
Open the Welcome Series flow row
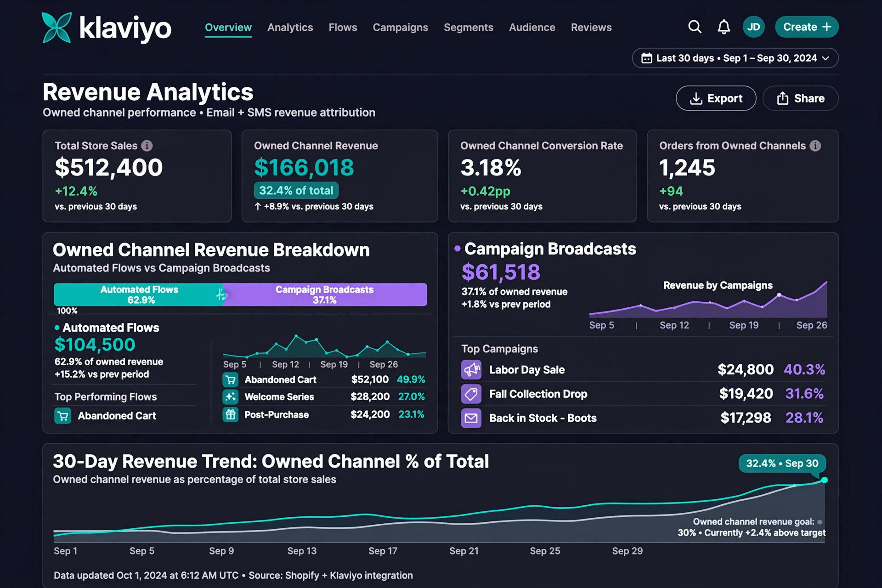tap(324, 397)
